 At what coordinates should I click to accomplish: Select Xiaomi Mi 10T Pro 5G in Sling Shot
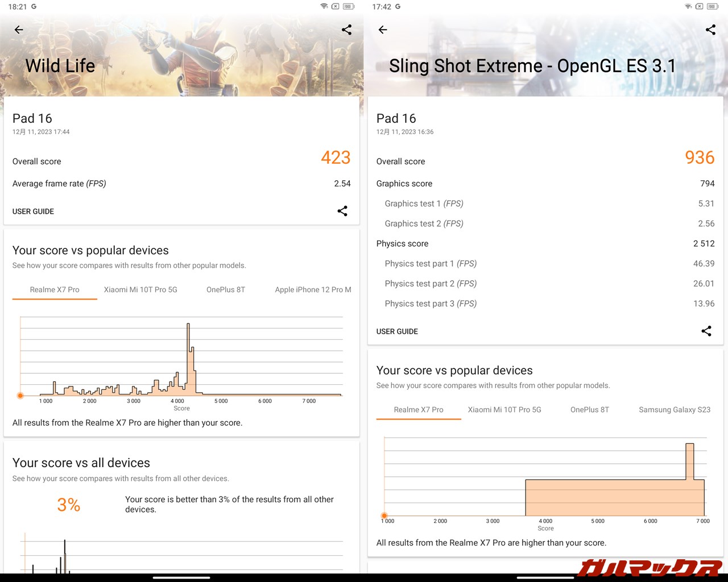[x=504, y=410]
